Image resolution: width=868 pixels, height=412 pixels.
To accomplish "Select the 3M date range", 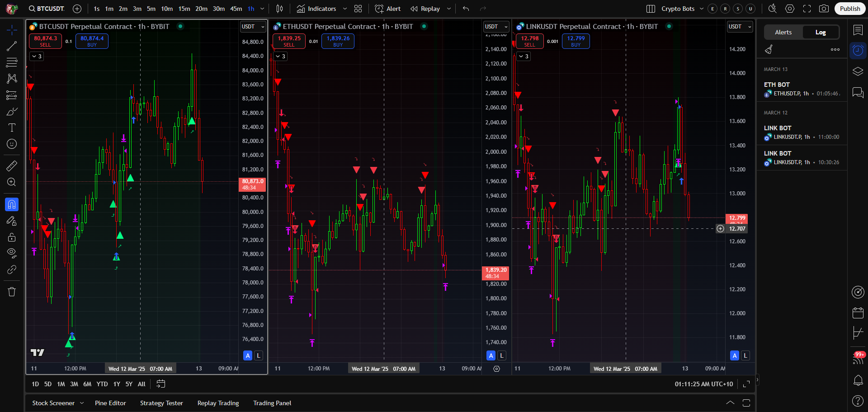I will (x=74, y=384).
